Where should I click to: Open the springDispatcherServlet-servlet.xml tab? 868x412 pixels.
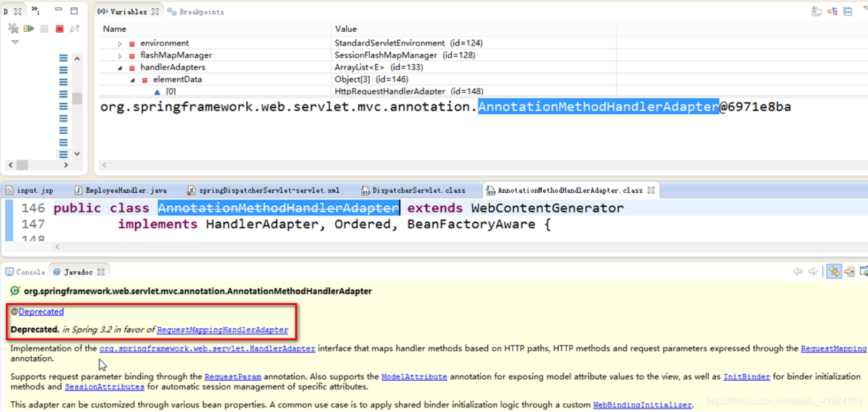(265, 190)
